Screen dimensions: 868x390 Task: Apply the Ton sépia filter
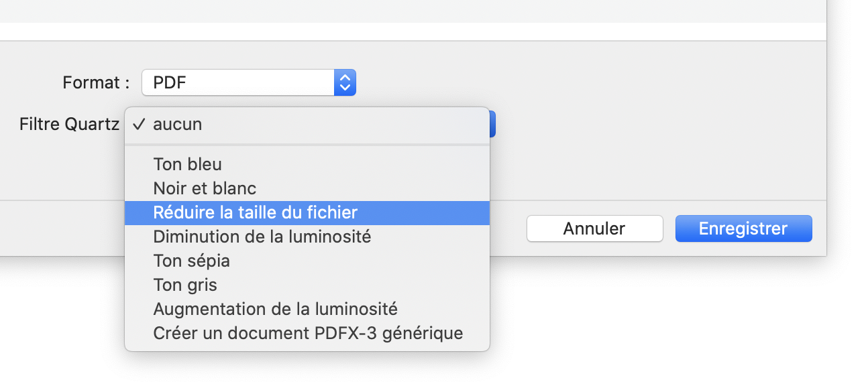click(191, 261)
